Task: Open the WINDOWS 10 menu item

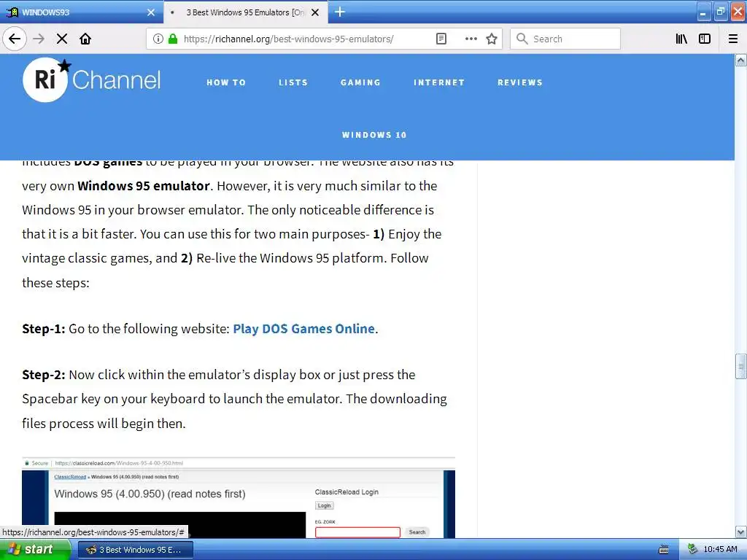Action: [x=374, y=135]
